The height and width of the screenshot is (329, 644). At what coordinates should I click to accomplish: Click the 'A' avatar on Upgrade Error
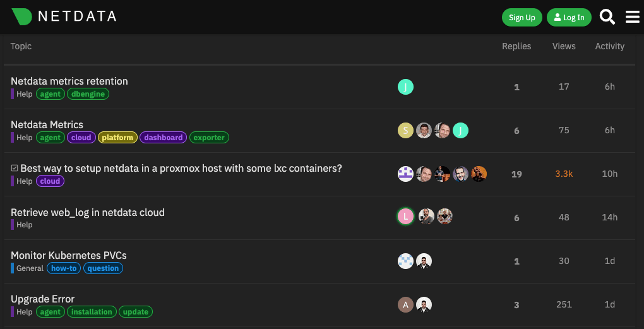pos(405,305)
